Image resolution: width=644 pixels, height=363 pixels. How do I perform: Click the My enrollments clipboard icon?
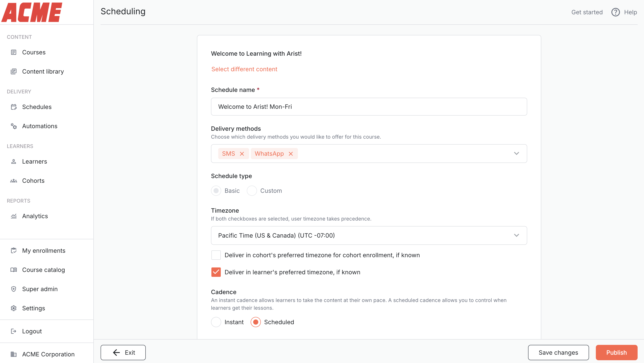pos(14,250)
